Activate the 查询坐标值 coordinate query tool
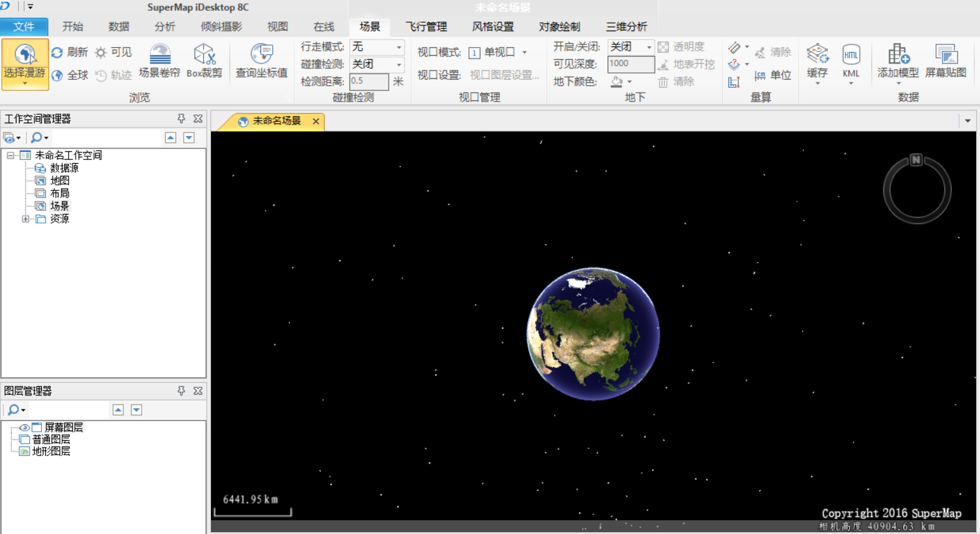The width and height of the screenshot is (980, 534). point(261,61)
